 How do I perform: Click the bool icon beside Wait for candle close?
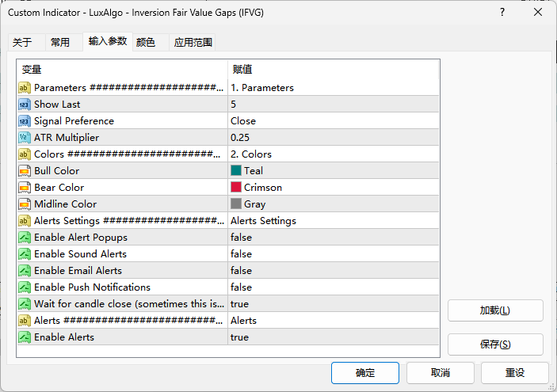point(24,303)
